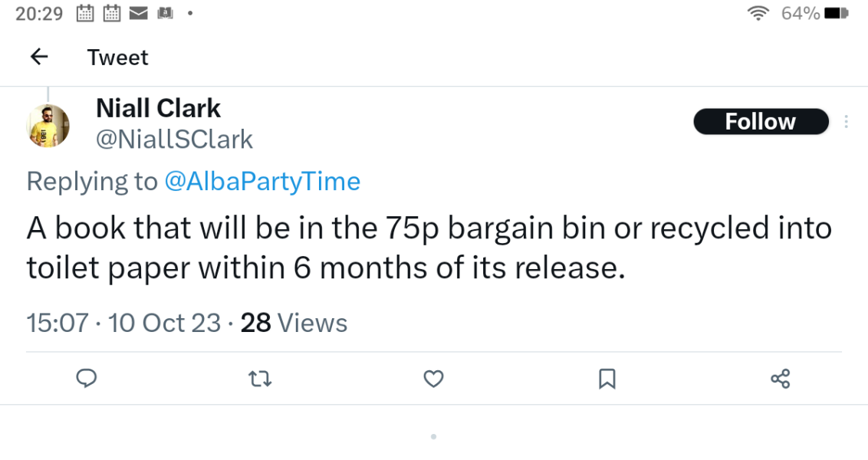The height and width of the screenshot is (460, 868).
Task: View the tweet's 28 Views stat
Action: 294,323
